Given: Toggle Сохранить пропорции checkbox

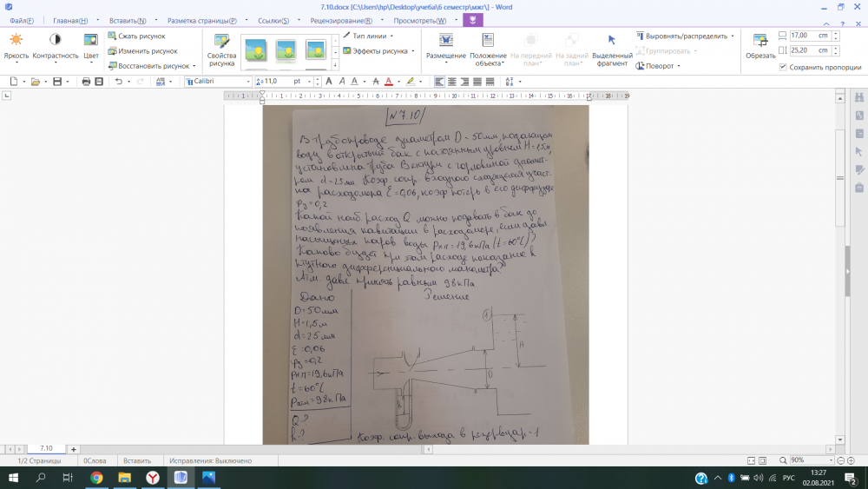Looking at the screenshot, I should (x=784, y=67).
